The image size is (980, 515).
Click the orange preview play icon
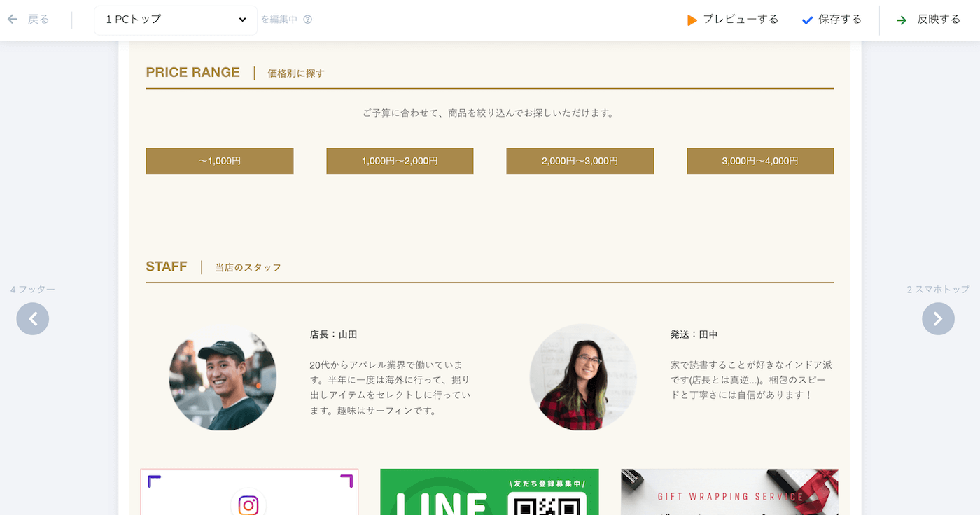pos(692,20)
